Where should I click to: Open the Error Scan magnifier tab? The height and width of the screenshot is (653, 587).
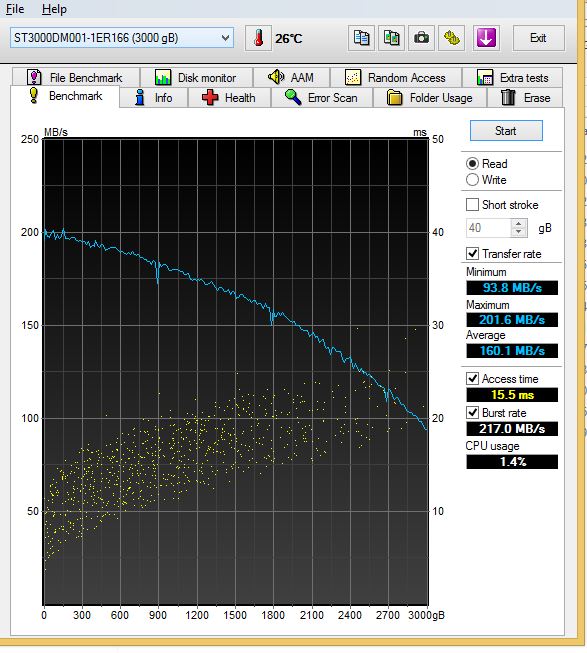click(x=322, y=98)
